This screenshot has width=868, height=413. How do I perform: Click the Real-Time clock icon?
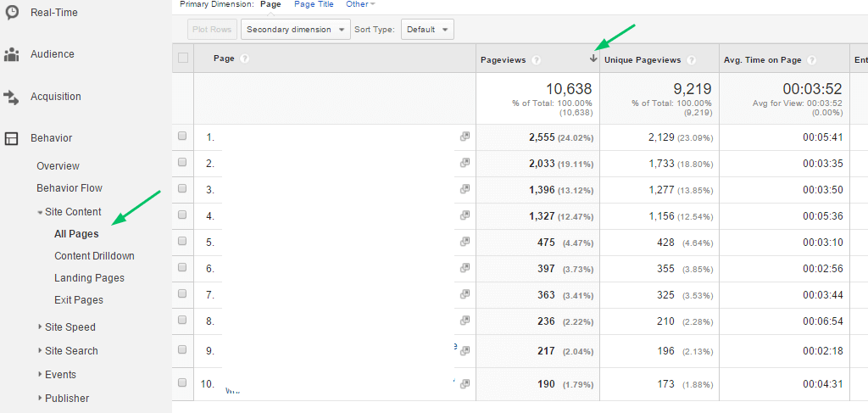point(12,12)
